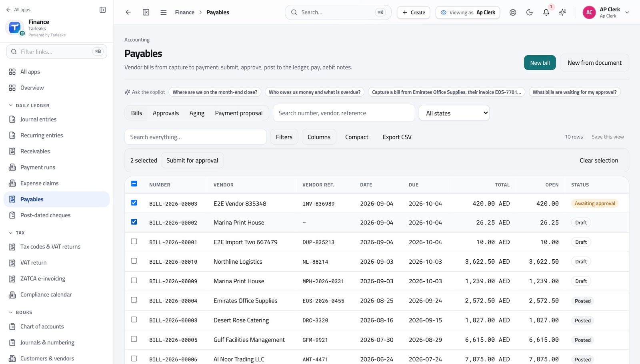Check BILL-2026-00001 row checkbox
Screen dimensions: 640x364
tap(134, 241)
